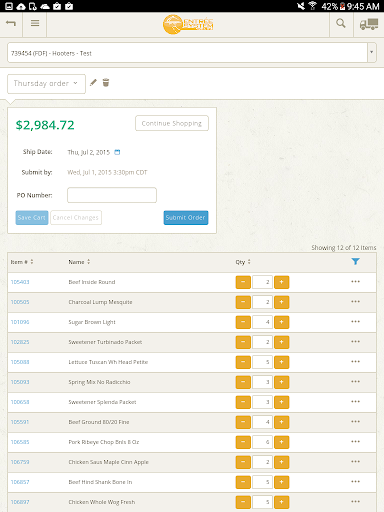Open item link 100505
Screen dimensions: 384x512
coord(20,302)
